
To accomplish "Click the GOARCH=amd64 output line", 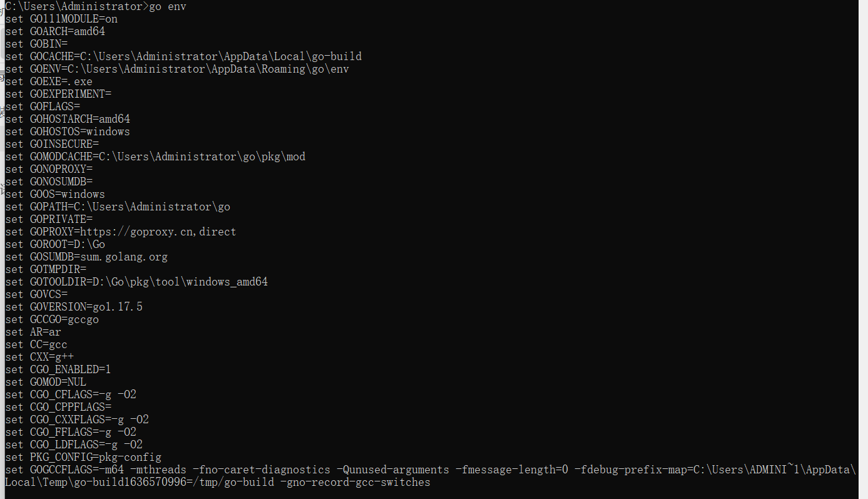I will [55, 31].
